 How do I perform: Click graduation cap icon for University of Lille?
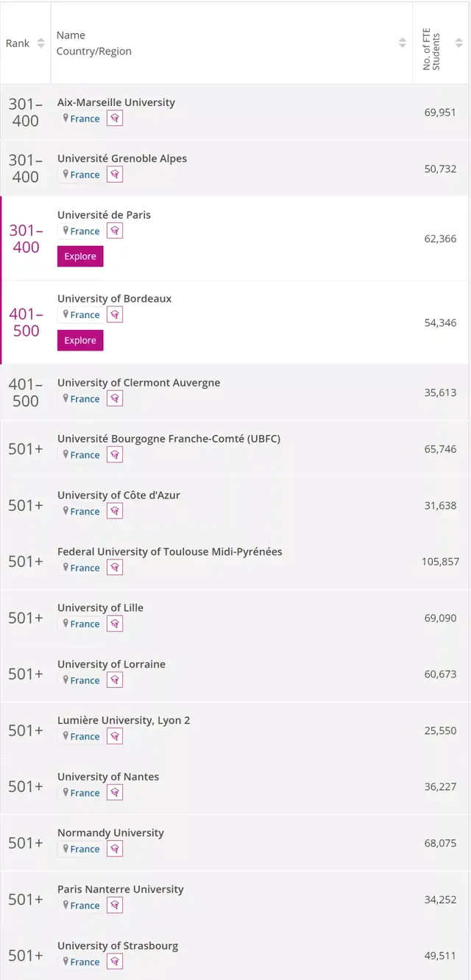pyautogui.click(x=115, y=624)
